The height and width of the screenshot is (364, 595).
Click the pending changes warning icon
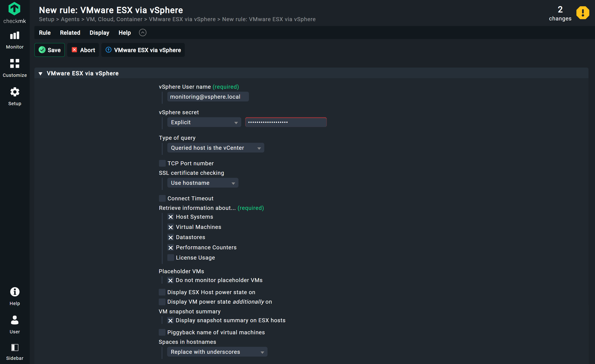click(583, 13)
